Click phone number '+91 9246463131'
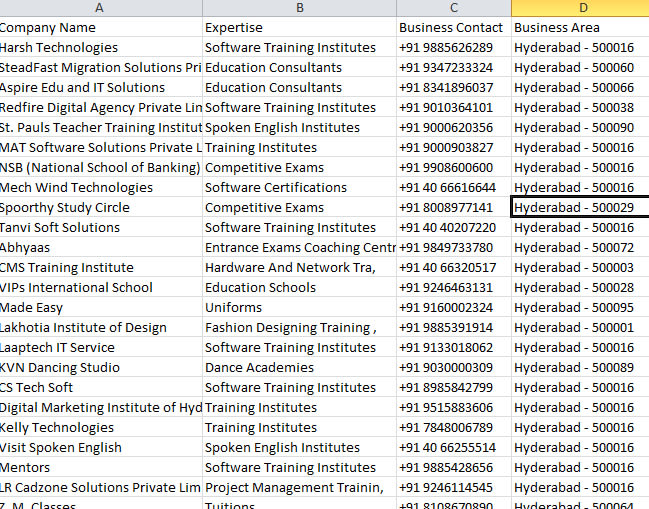This screenshot has width=649, height=509. 454,287
